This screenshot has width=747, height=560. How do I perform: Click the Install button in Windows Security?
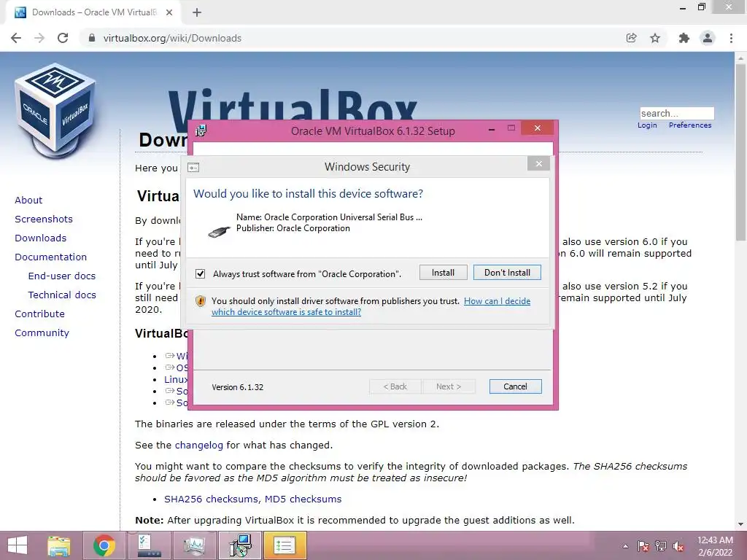tap(443, 273)
